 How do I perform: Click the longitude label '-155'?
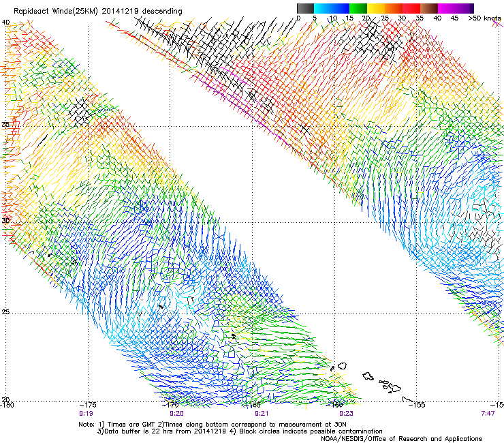(x=417, y=405)
